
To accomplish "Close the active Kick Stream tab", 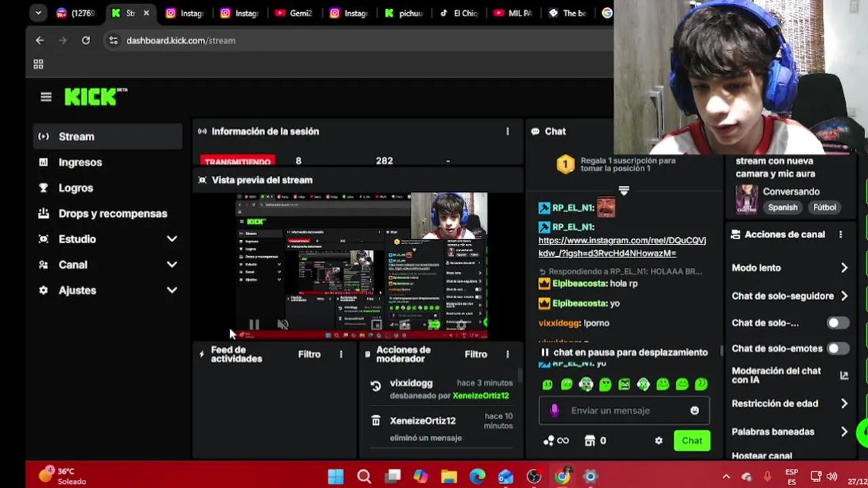I will (146, 13).
